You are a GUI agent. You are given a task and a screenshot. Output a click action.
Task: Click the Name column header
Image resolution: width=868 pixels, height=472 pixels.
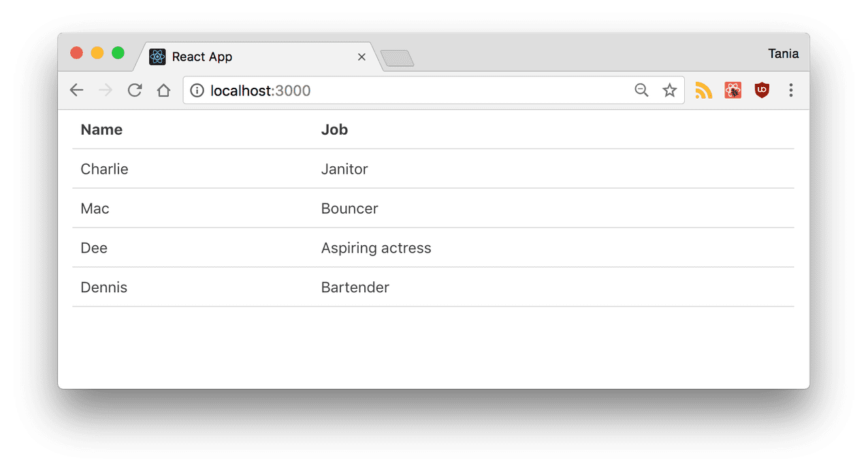tap(101, 130)
